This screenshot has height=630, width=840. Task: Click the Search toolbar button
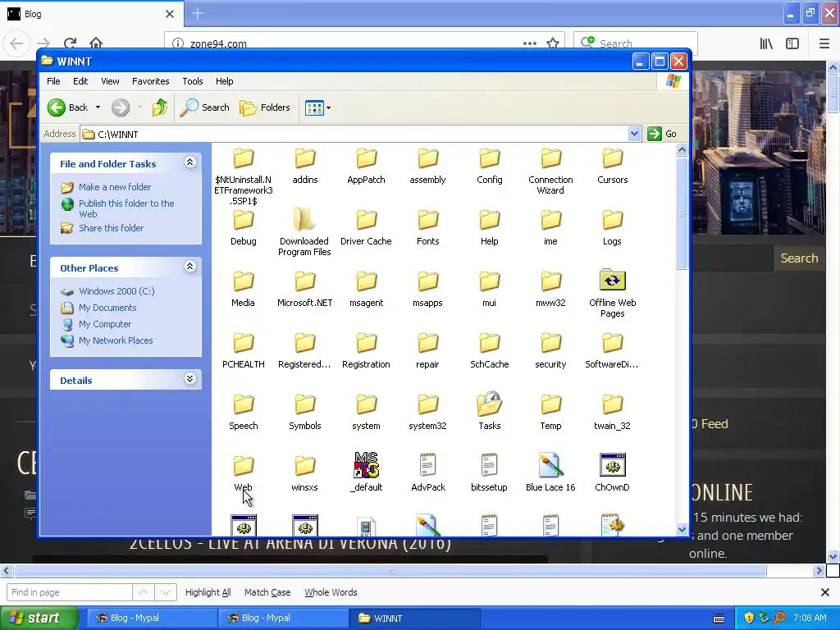point(204,107)
